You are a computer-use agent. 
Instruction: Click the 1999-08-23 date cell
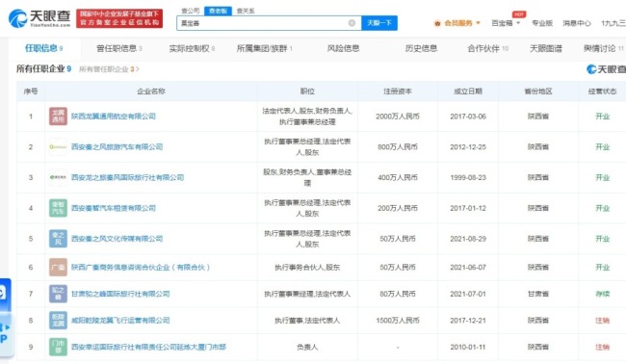coord(468,177)
